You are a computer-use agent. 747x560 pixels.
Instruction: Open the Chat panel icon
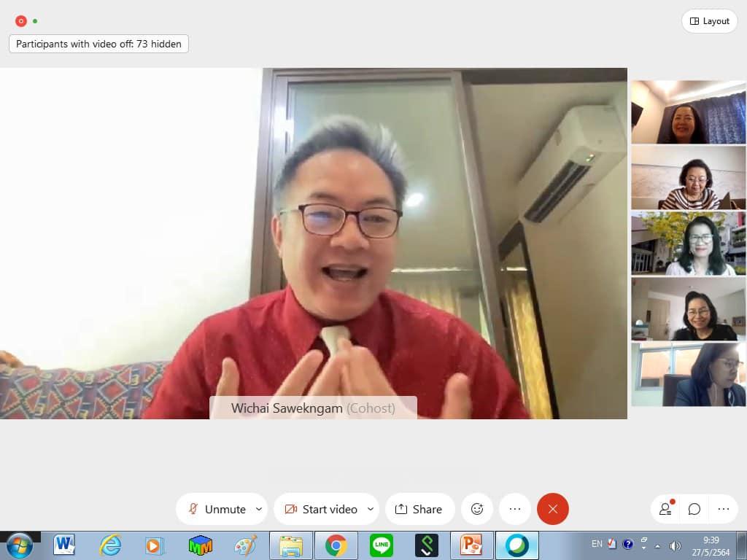(694, 509)
